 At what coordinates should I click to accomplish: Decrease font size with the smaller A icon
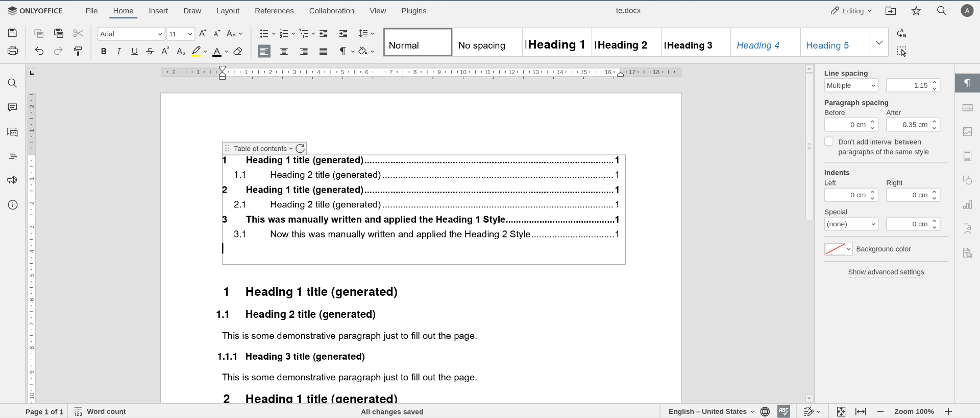point(217,33)
